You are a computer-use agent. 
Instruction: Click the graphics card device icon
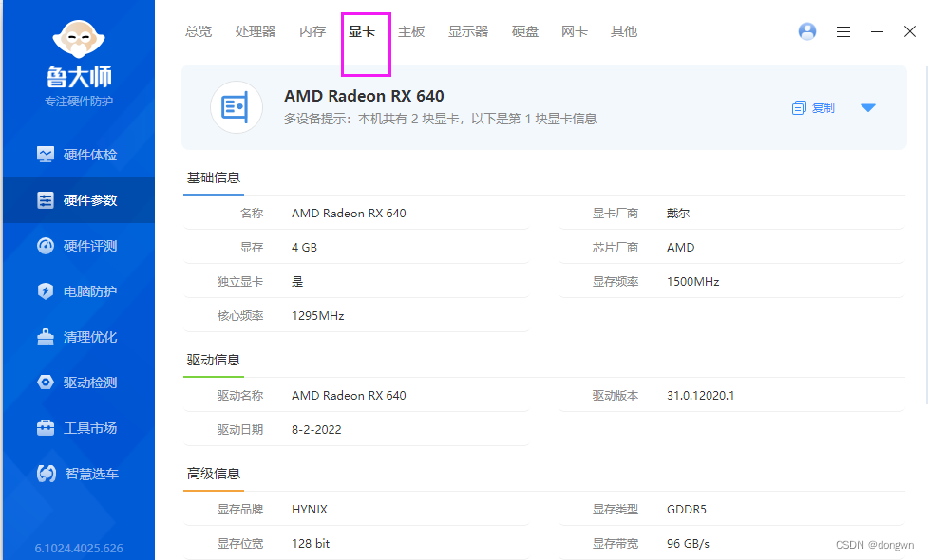coord(237,107)
